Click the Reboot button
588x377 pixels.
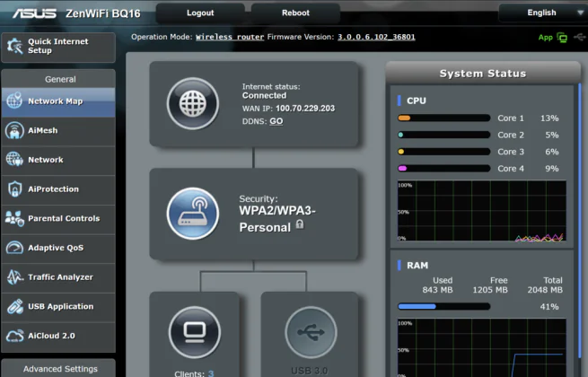click(295, 13)
